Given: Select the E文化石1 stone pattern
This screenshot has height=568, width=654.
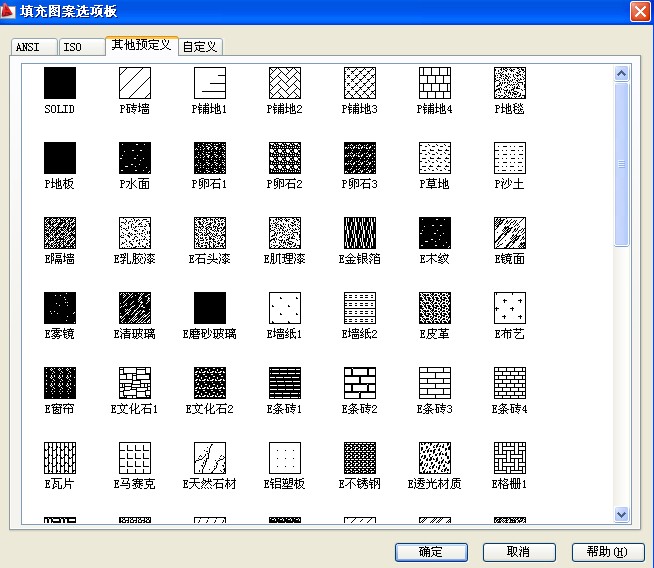Looking at the screenshot, I should tap(135, 383).
